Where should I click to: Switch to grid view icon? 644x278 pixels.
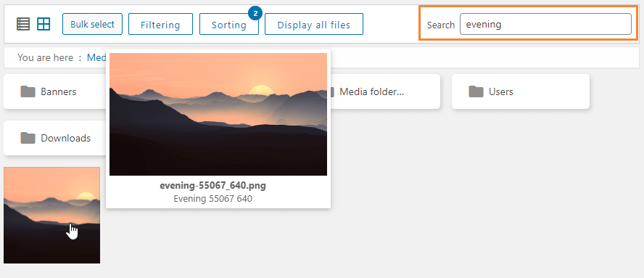[x=44, y=24]
